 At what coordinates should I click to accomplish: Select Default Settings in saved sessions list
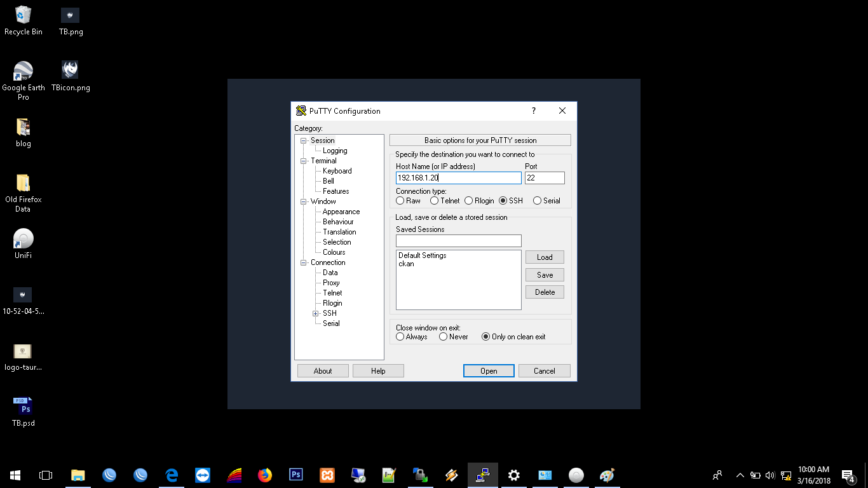coord(423,255)
